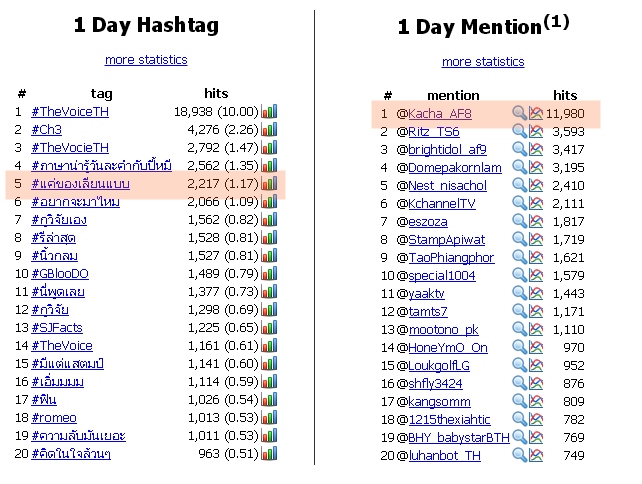Open more statistics under 1 Day Mention
This screenshot has height=484, width=642.
(x=483, y=62)
